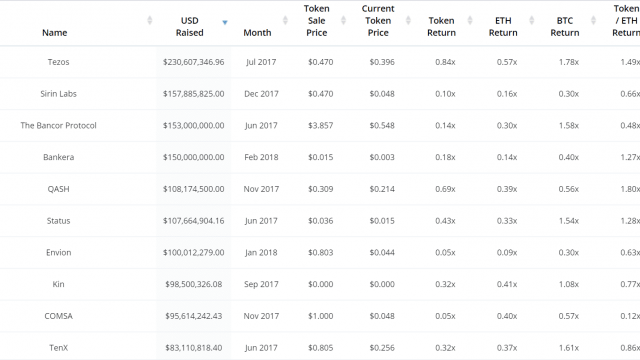Sort by ETH Return arrows
The width and height of the screenshot is (640, 360).
point(532,20)
